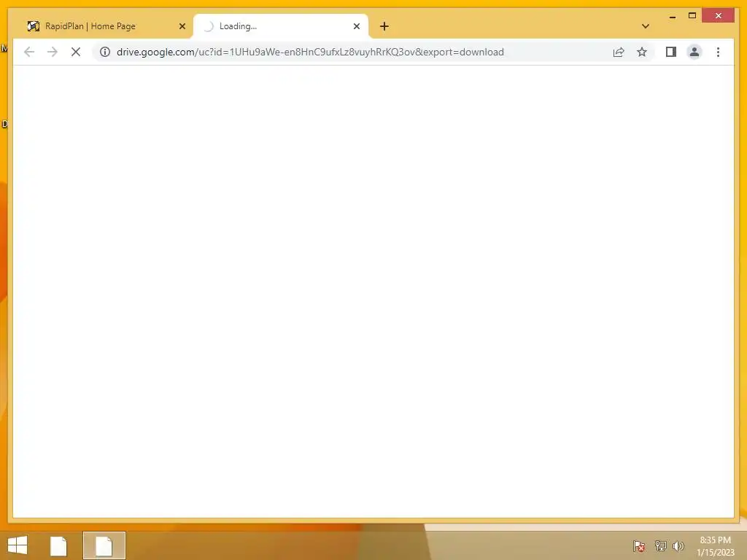Minimize the Chrome browser window
The height and width of the screenshot is (560, 747).
click(x=672, y=16)
